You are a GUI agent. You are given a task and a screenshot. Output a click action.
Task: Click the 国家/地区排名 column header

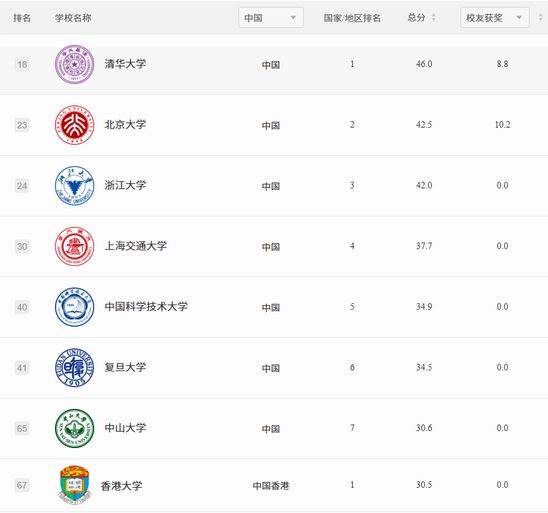click(352, 18)
